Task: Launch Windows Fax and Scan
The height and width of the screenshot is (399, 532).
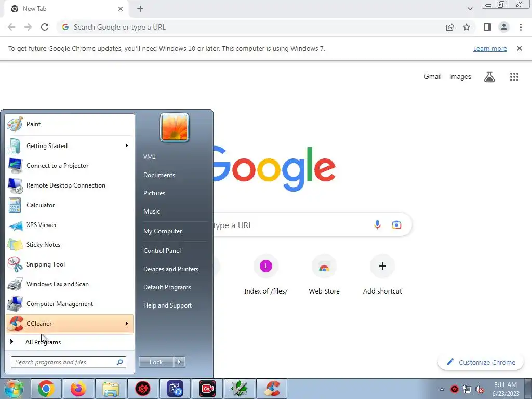Action: [x=70, y=284]
